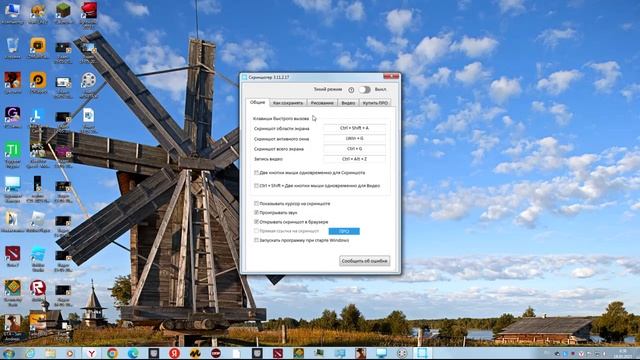The image size is (640, 360).
Task: Open Internet Explorer from the taskbar
Action: coord(30,353)
